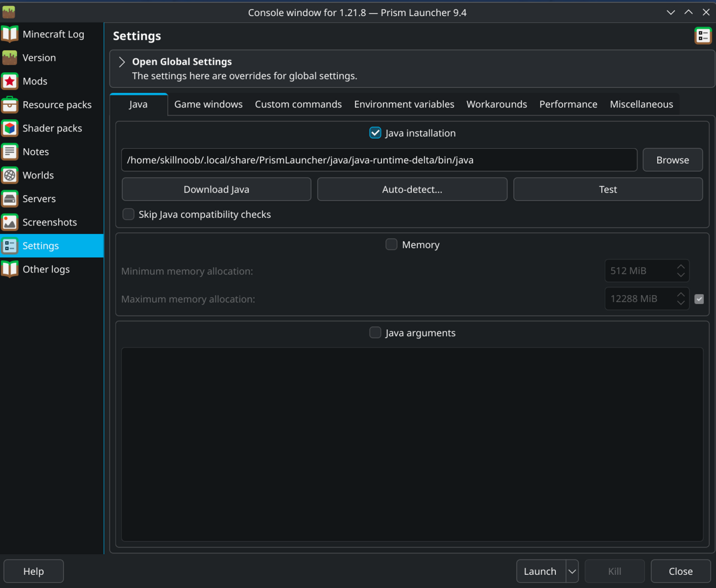Image resolution: width=716 pixels, height=588 pixels.
Task: Open the Shader packs cube icon
Action: click(10, 128)
